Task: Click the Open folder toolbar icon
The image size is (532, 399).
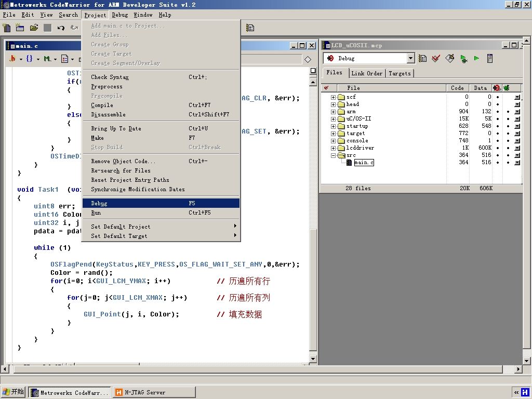Action: tap(34, 28)
